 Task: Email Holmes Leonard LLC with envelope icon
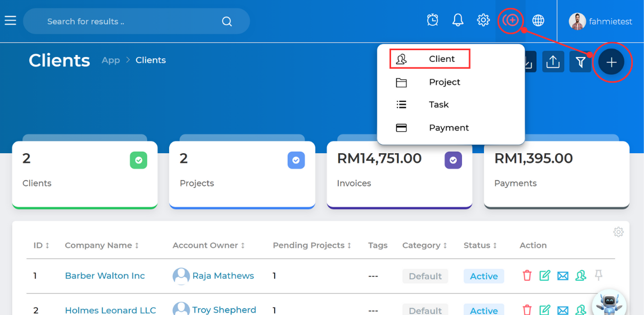(563, 310)
